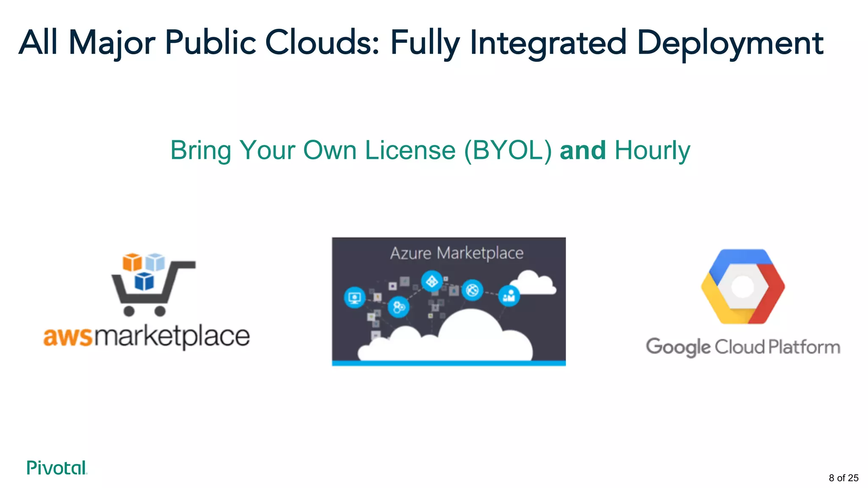The width and height of the screenshot is (868, 488).
Task: Click the Bring Your Own License subtitle
Action: pos(430,150)
